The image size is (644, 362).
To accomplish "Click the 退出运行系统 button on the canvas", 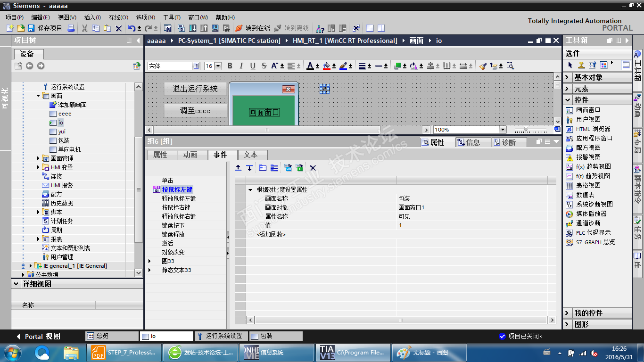I will [x=195, y=89].
